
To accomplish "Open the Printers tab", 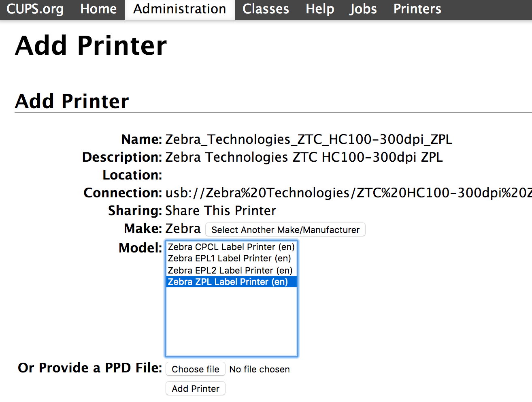I will pos(417,9).
